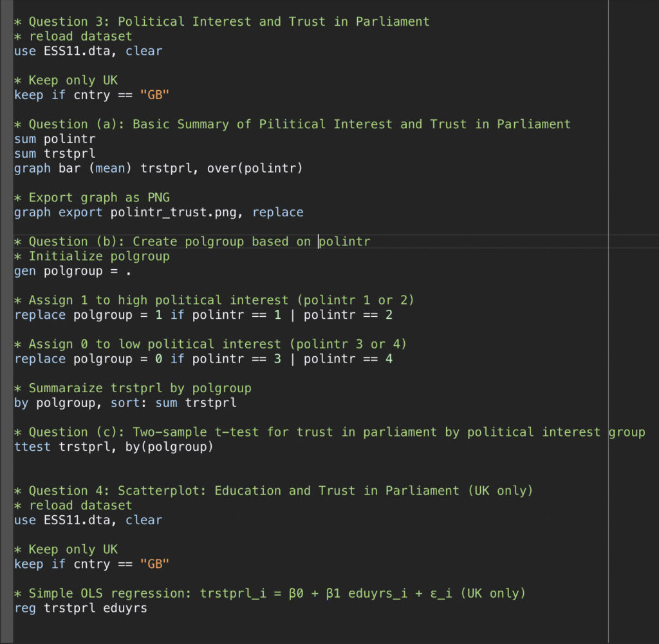Viewport: 659px width, 644px height.
Task: Click the 'Question (c): Two-sample t-test' comment
Action: [329, 431]
